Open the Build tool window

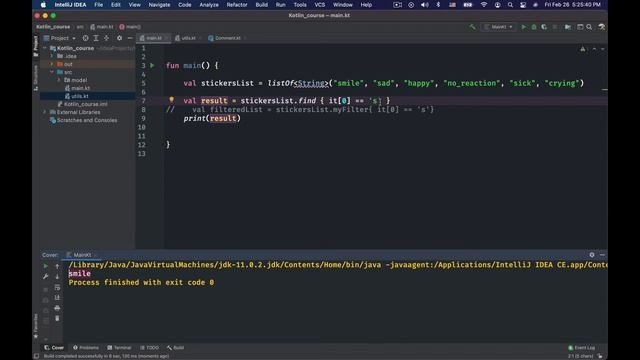click(x=176, y=348)
